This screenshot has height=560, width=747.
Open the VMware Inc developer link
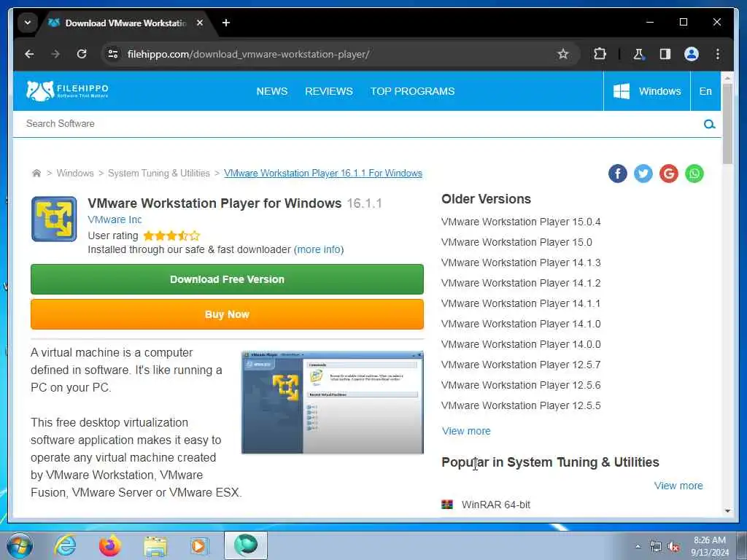pos(115,219)
